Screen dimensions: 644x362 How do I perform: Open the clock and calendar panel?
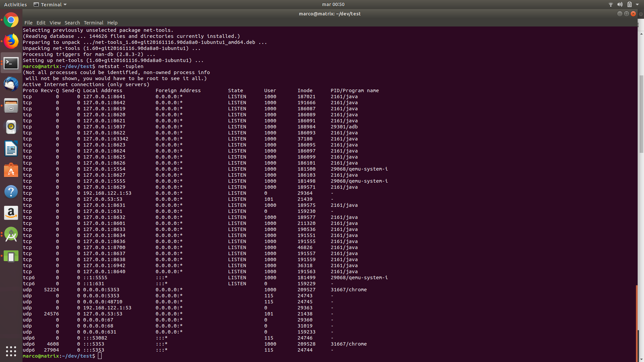[x=333, y=4]
